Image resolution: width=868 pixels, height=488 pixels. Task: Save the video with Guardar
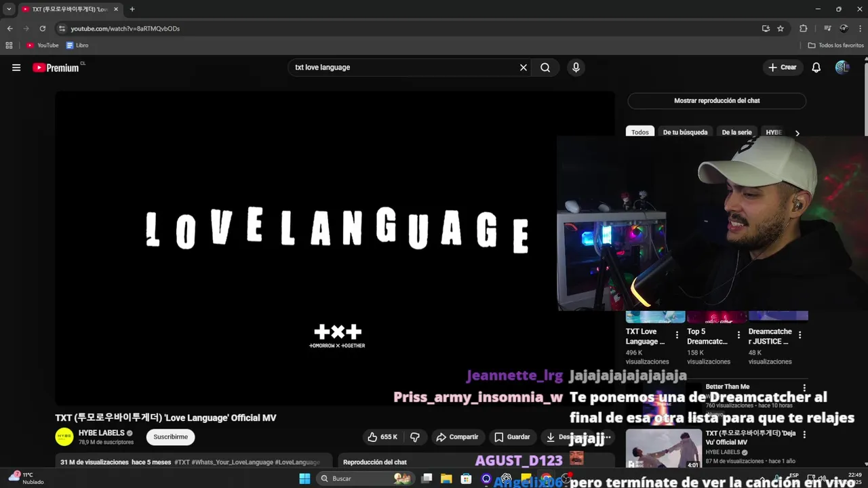coord(513,437)
